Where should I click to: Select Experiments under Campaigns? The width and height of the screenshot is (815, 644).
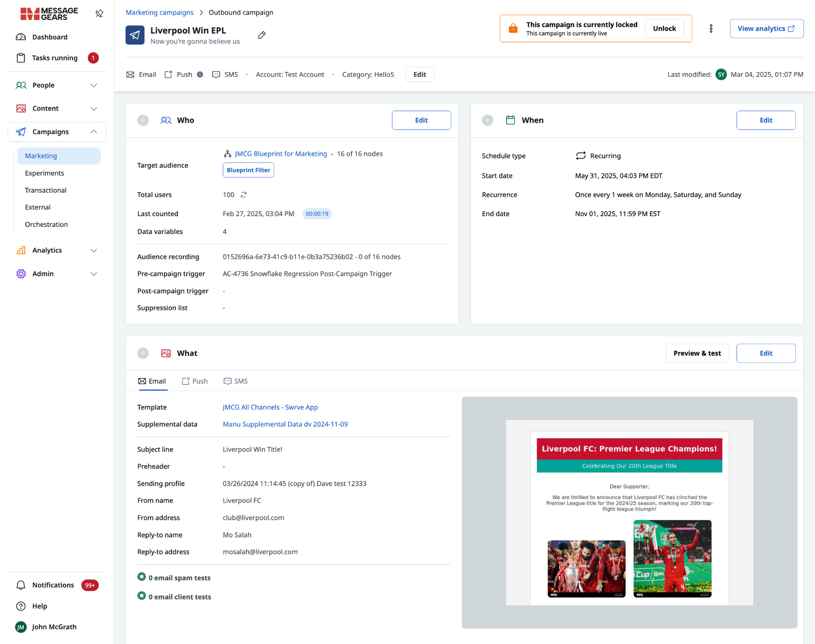45,173
